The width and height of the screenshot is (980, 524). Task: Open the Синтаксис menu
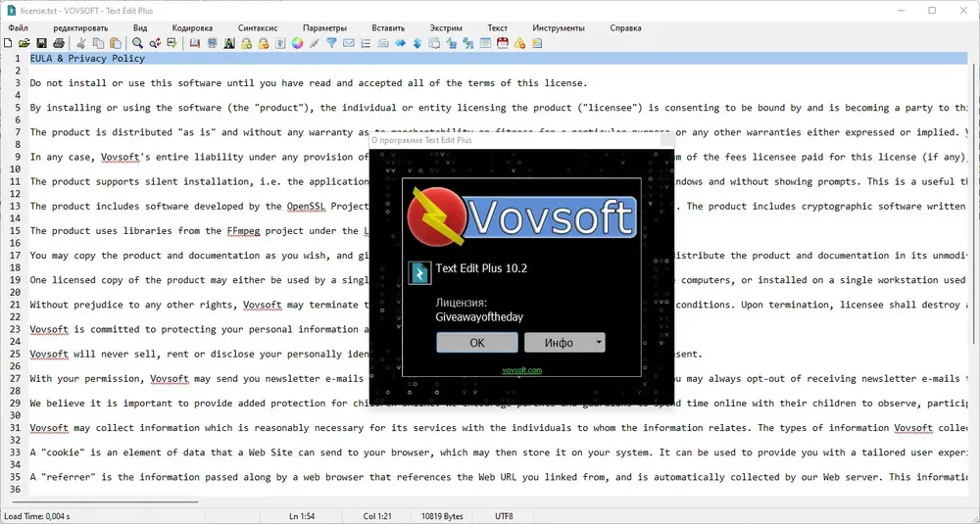click(x=258, y=28)
